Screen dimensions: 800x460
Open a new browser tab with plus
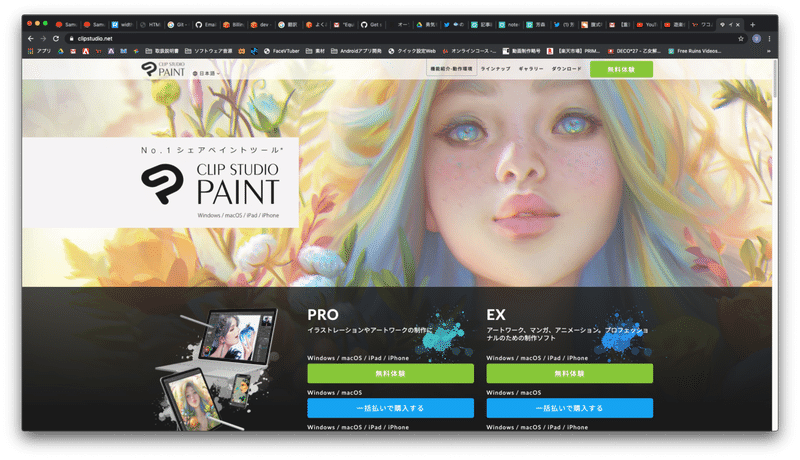[x=753, y=24]
